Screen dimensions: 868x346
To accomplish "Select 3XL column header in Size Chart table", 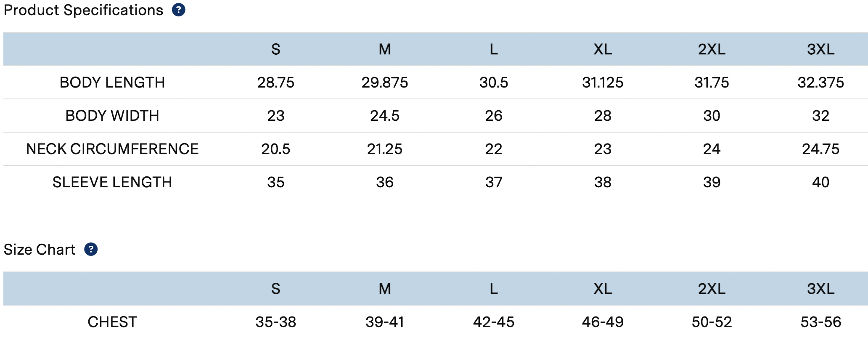I will coord(820,289).
